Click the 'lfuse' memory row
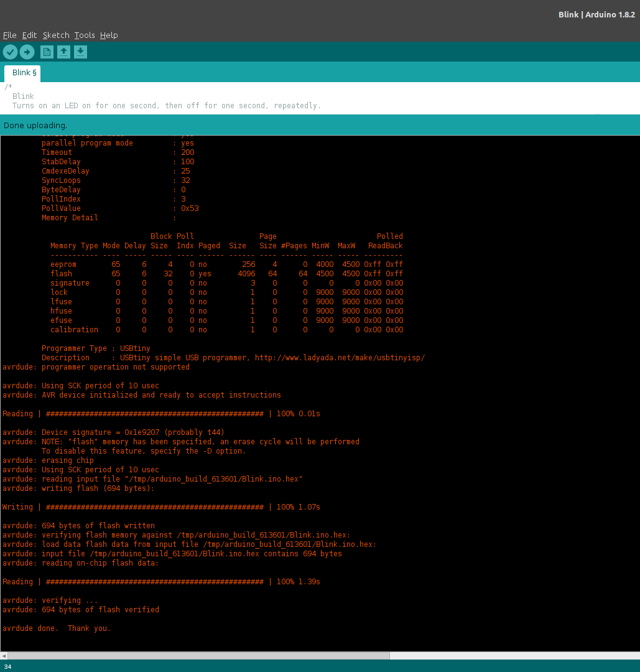 226,302
